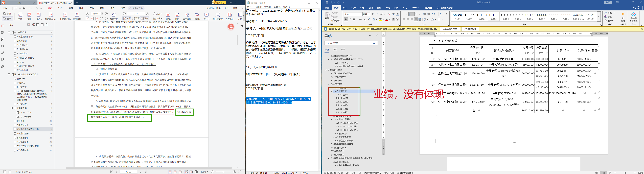The height and width of the screenshot is (174, 644).
Task: Open the comments panel in PDF left sidebar
Action: pyautogui.click(x=3, y=39)
